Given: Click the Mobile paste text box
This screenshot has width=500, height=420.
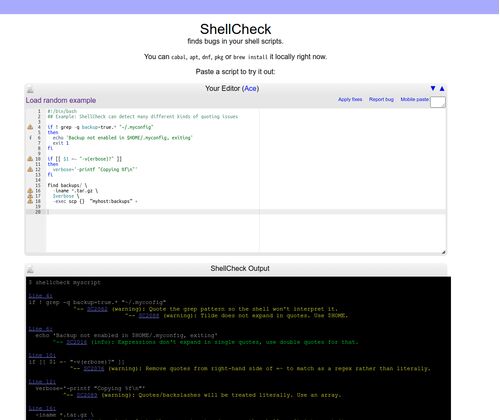Looking at the screenshot, I should (x=438, y=102).
